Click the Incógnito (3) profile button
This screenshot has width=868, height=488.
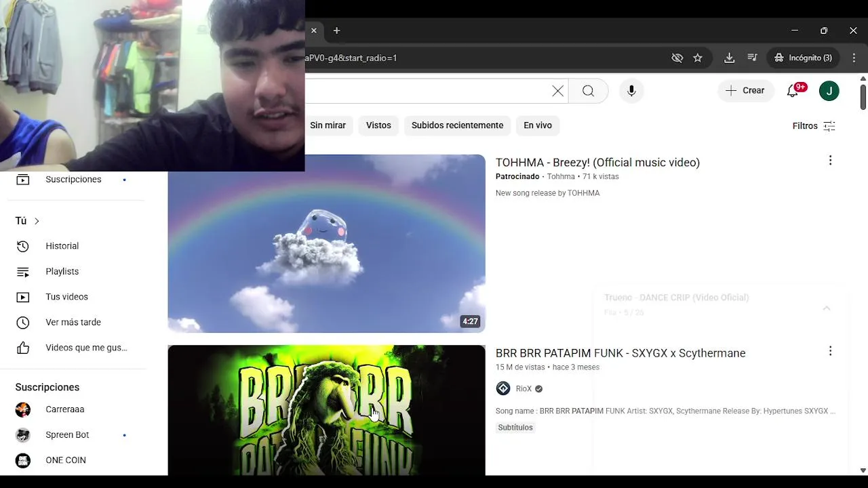(x=804, y=58)
